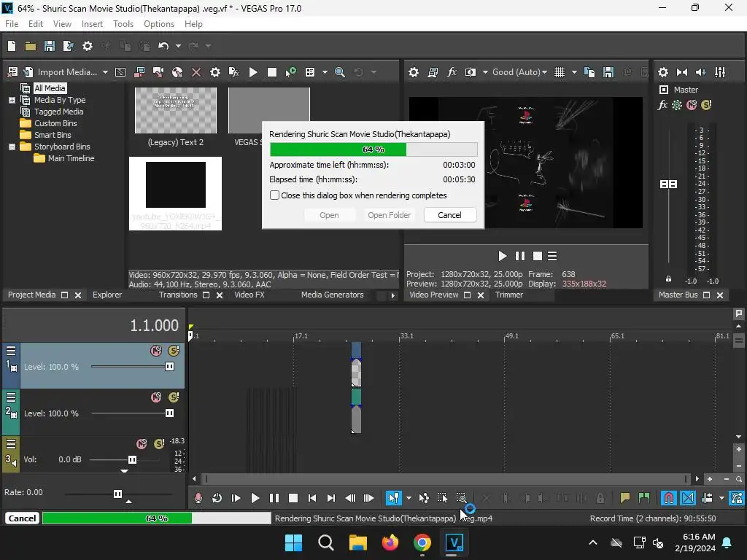Select Tagged Media in the tree
This screenshot has width=747, height=560.
click(x=58, y=112)
